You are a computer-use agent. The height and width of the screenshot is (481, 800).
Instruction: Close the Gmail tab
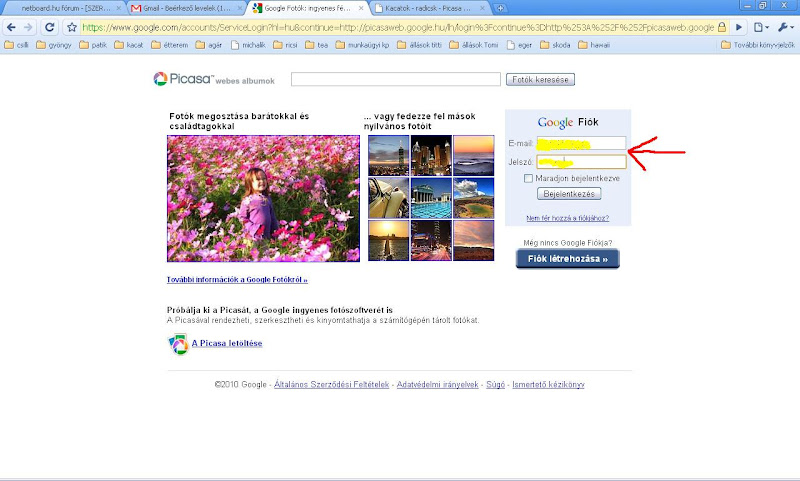[x=240, y=8]
